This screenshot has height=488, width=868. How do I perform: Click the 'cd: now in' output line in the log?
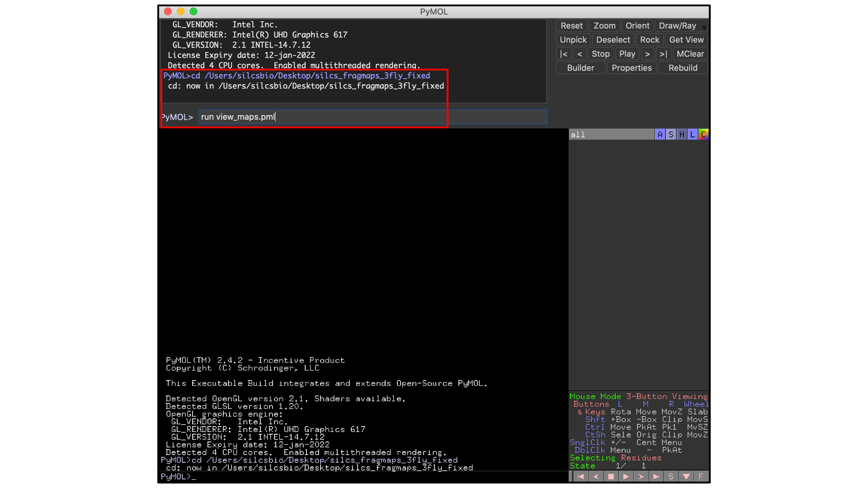(x=306, y=86)
